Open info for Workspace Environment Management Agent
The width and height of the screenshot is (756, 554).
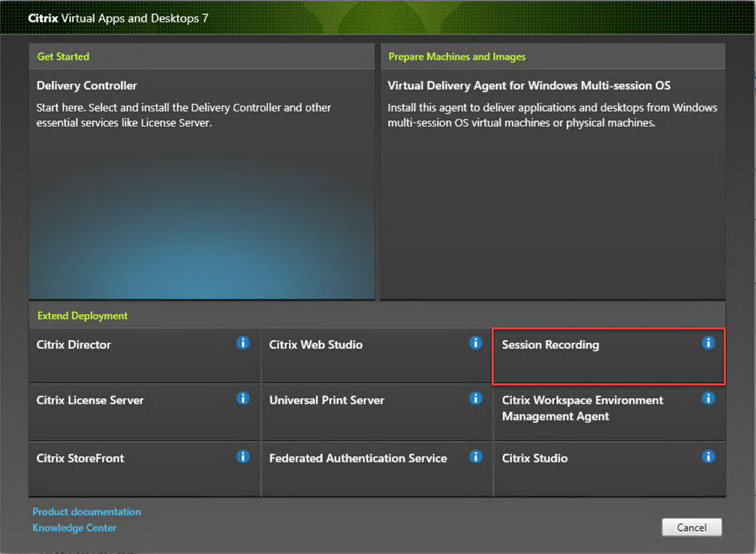[x=708, y=398]
